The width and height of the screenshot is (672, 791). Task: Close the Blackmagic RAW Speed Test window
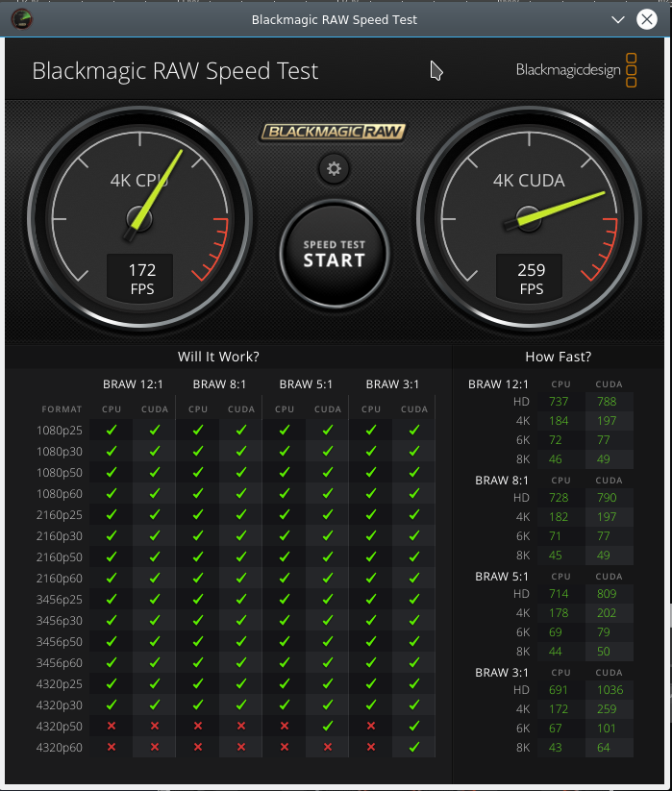pyautogui.click(x=646, y=19)
